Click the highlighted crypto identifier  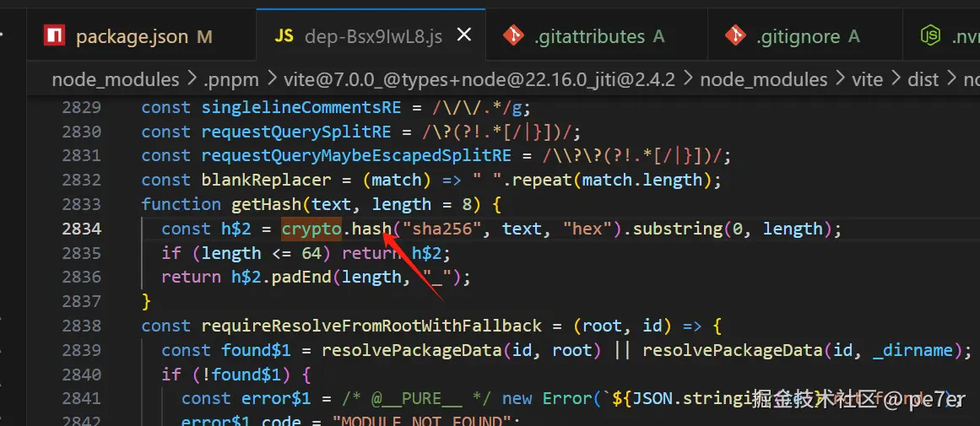[311, 229]
